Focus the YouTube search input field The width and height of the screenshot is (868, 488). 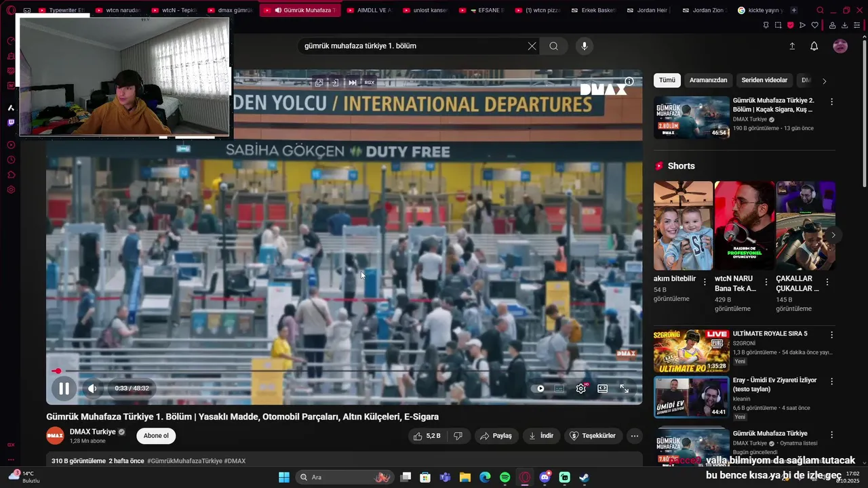(414, 46)
